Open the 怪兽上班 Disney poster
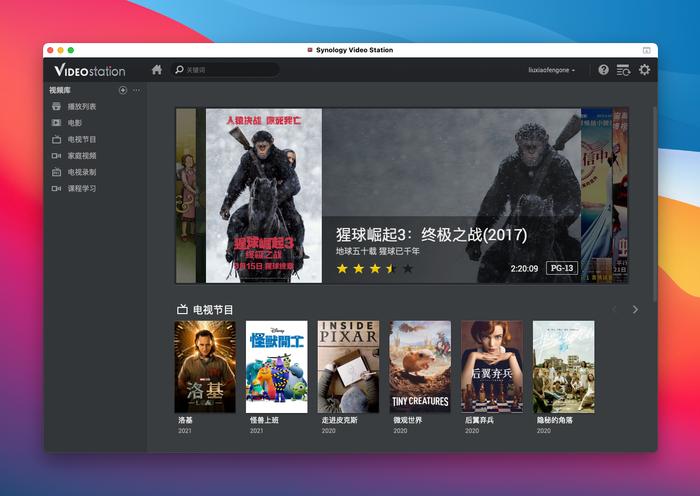The height and width of the screenshot is (496, 700). (x=277, y=367)
